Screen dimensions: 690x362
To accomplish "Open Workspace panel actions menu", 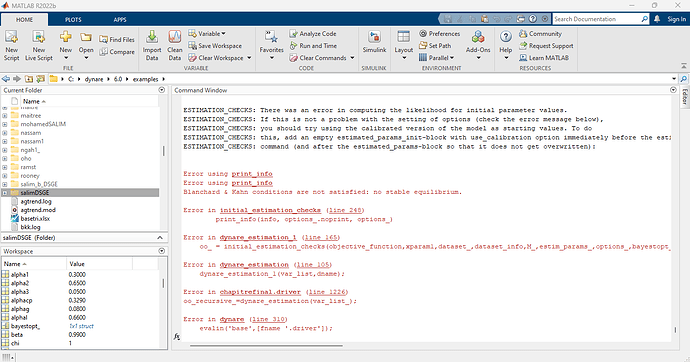I will coord(161,251).
